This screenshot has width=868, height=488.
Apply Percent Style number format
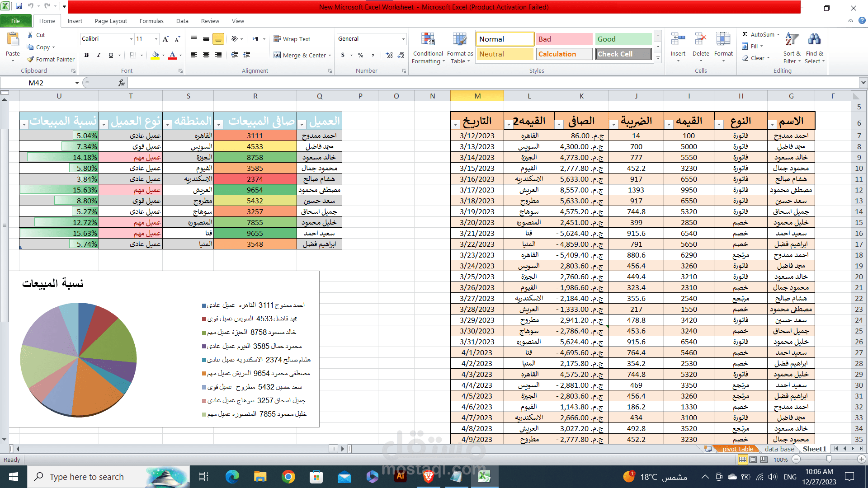point(360,55)
